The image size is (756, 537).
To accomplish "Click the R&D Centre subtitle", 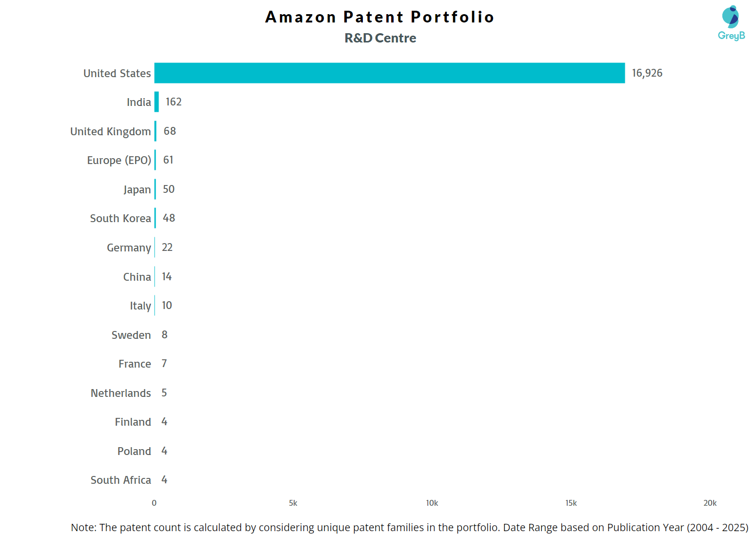I will (380, 38).
